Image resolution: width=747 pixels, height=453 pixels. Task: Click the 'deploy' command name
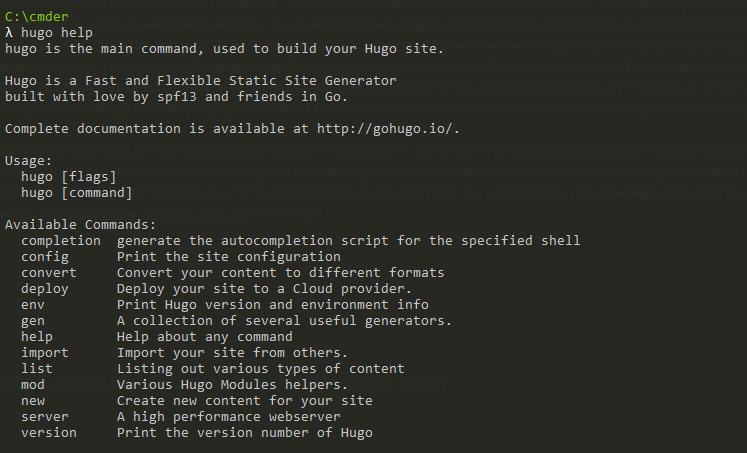(x=45, y=288)
